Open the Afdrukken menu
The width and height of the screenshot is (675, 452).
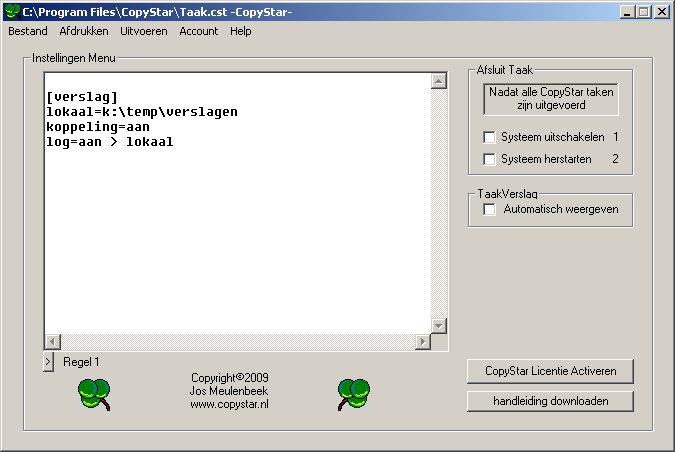coord(84,31)
